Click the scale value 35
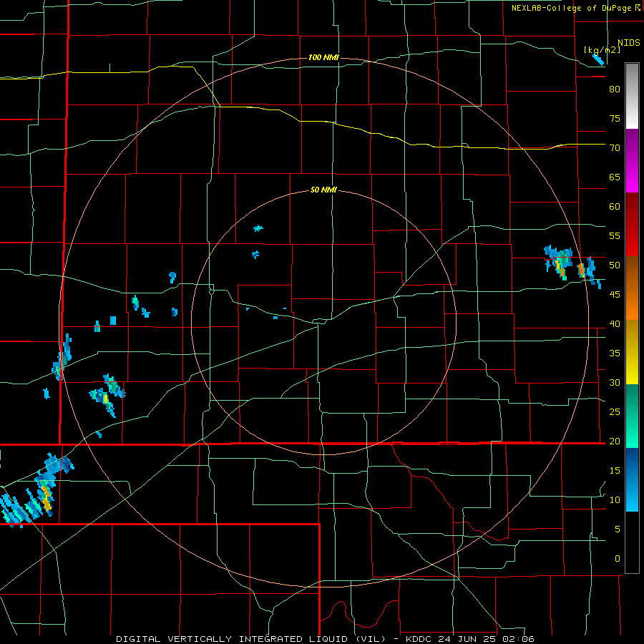The width and height of the screenshot is (644, 644). tap(615, 353)
